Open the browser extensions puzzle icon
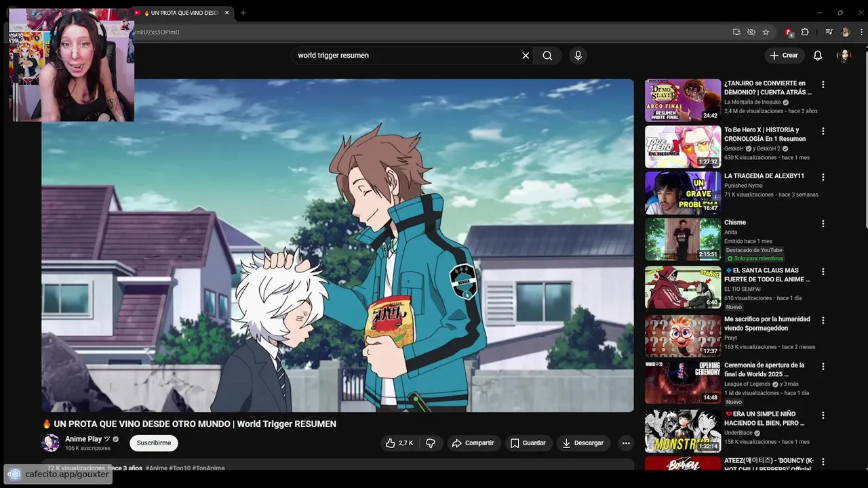Image resolution: width=868 pixels, height=488 pixels. [805, 32]
